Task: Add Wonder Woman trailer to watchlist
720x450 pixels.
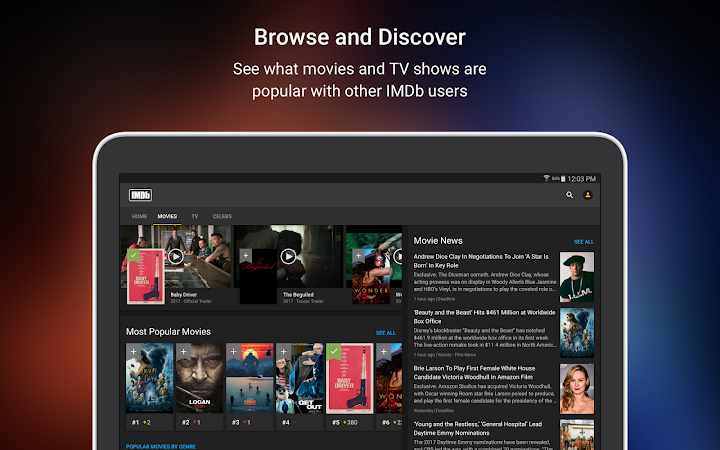Action: click(358, 255)
